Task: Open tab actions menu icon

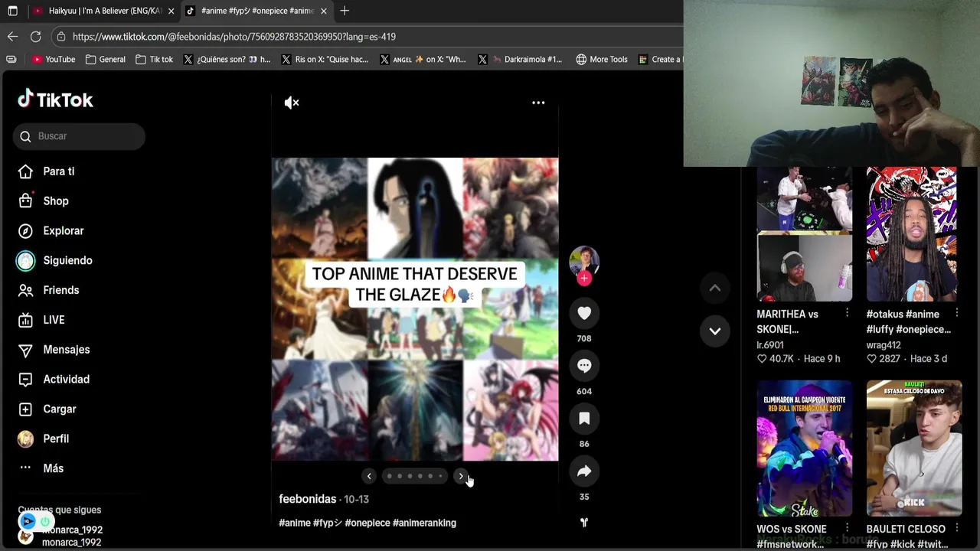Action: [x=12, y=11]
